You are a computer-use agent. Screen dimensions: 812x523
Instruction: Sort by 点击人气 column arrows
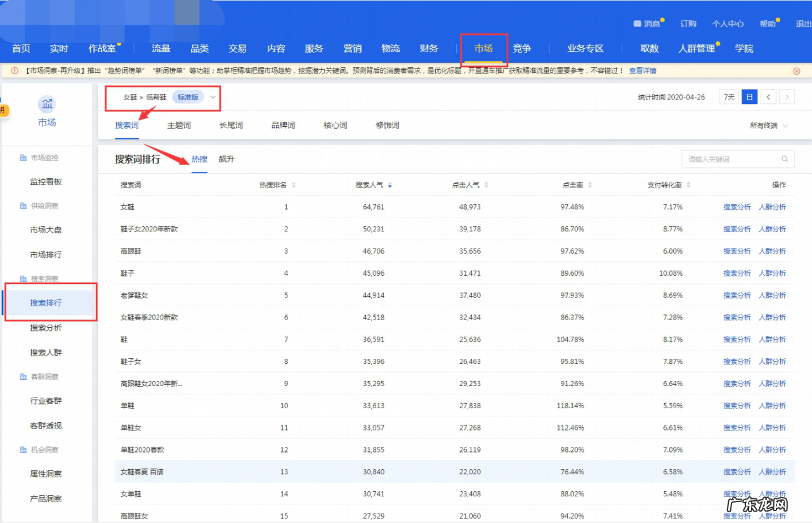(x=486, y=185)
